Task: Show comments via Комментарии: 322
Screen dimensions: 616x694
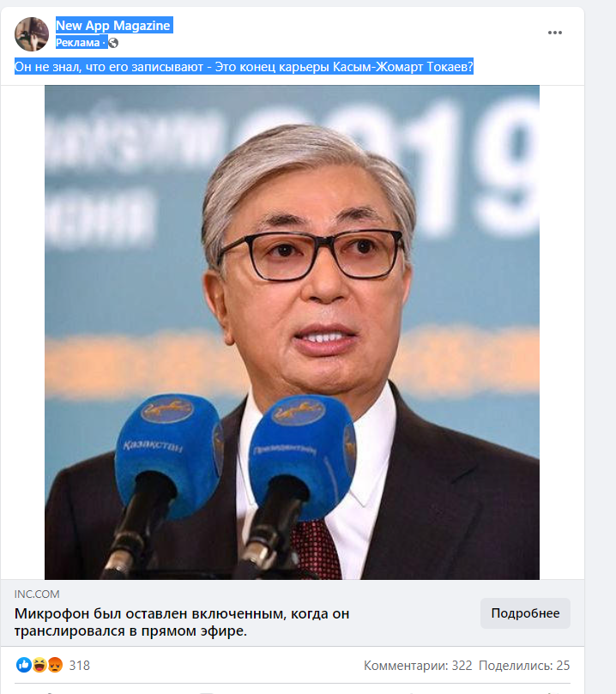Action: click(418, 665)
